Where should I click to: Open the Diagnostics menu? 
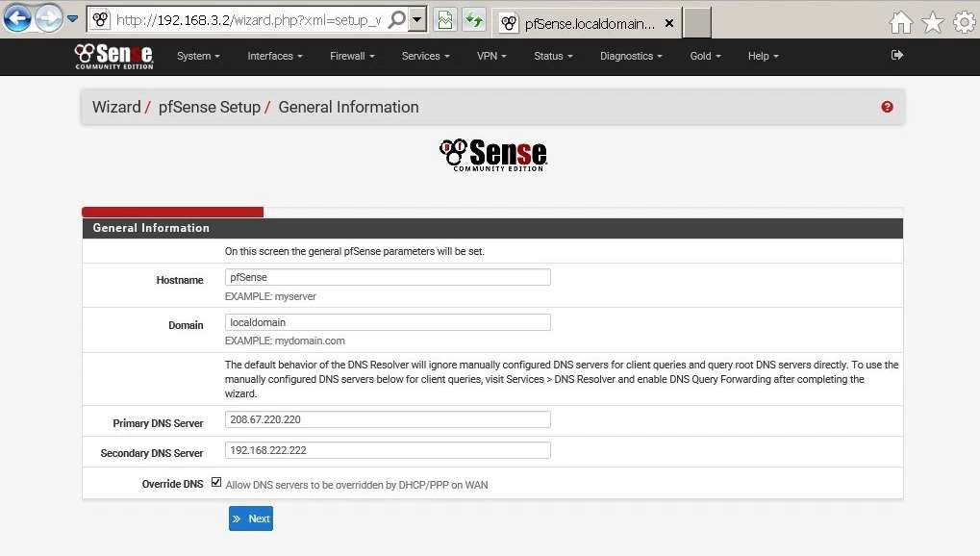pyautogui.click(x=631, y=57)
